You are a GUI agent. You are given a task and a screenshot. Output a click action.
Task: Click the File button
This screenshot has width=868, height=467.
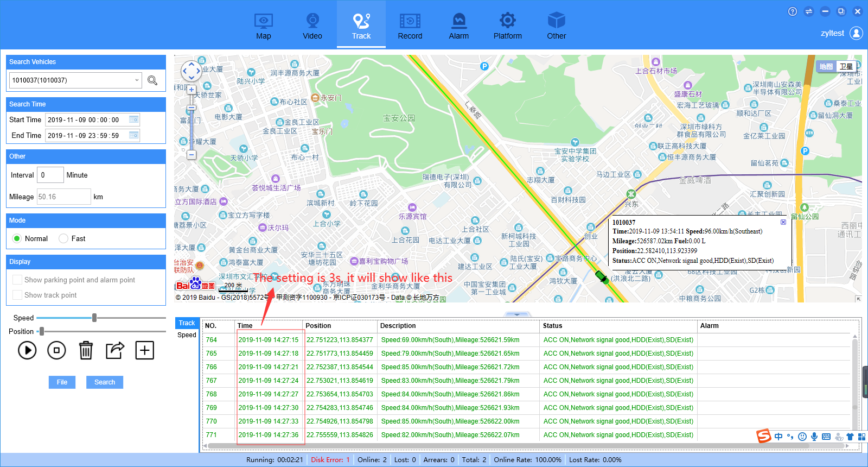62,382
